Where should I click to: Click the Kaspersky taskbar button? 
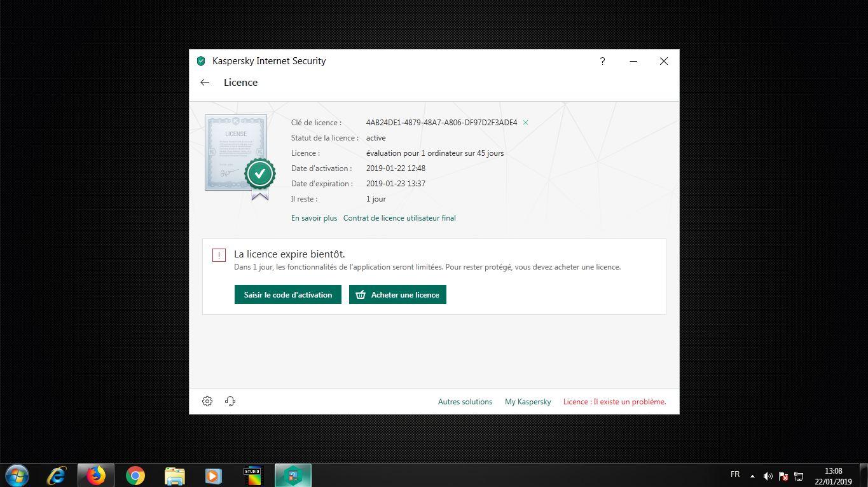click(293, 476)
